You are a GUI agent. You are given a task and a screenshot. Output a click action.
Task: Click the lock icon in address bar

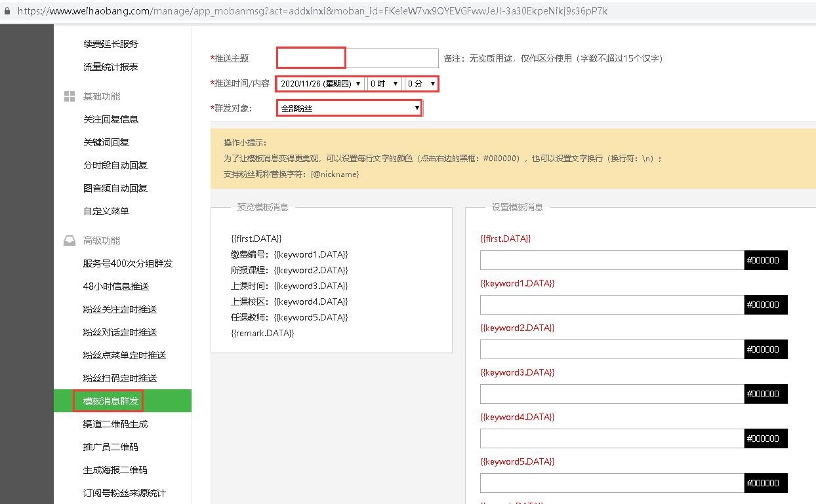tap(7, 11)
